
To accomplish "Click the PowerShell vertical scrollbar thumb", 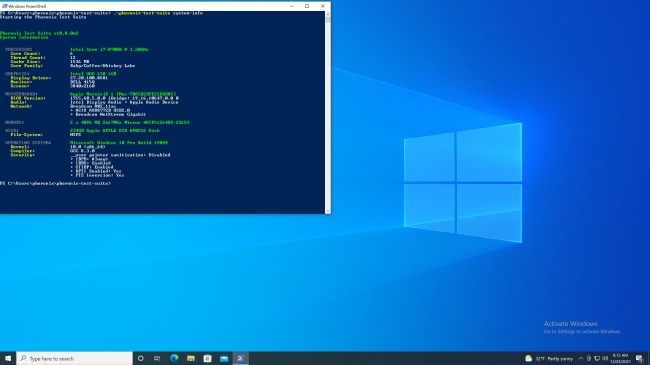I will (x=328, y=20).
